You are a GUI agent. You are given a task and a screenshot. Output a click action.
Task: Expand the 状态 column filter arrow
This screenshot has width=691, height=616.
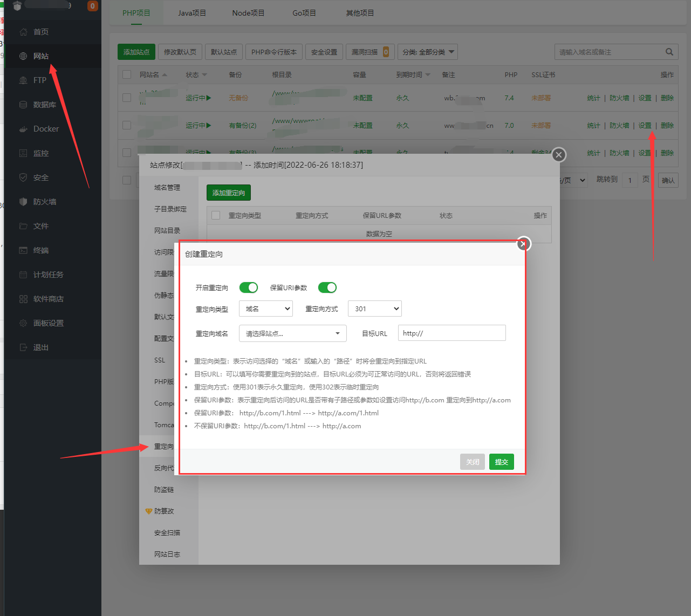pos(204,75)
